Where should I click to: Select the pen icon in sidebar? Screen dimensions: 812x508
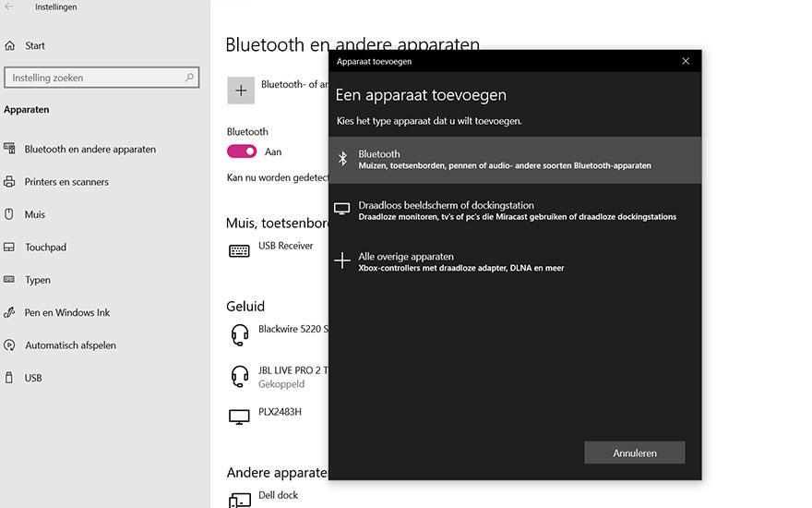pyautogui.click(x=9, y=312)
